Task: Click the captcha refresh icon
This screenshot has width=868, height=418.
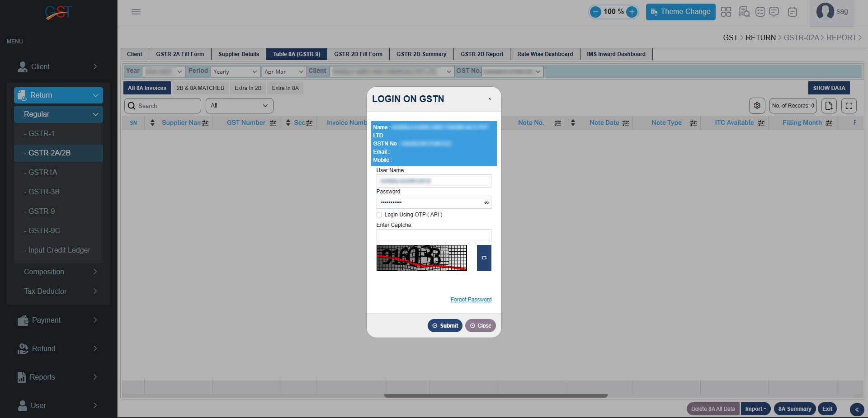Action: [x=484, y=258]
